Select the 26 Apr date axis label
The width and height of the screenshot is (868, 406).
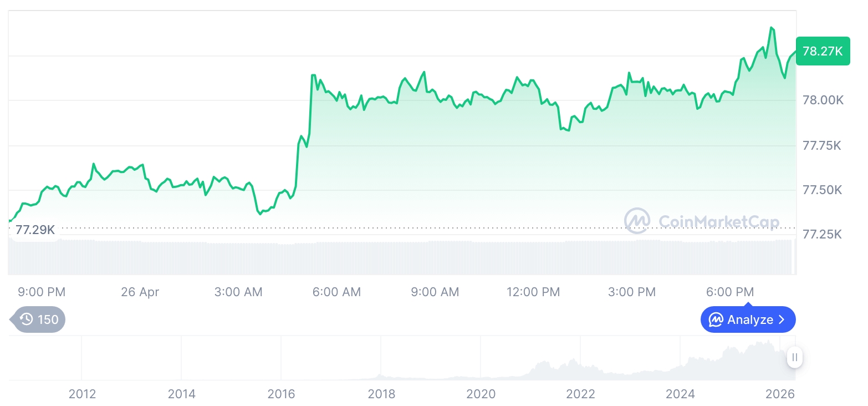pyautogui.click(x=140, y=292)
